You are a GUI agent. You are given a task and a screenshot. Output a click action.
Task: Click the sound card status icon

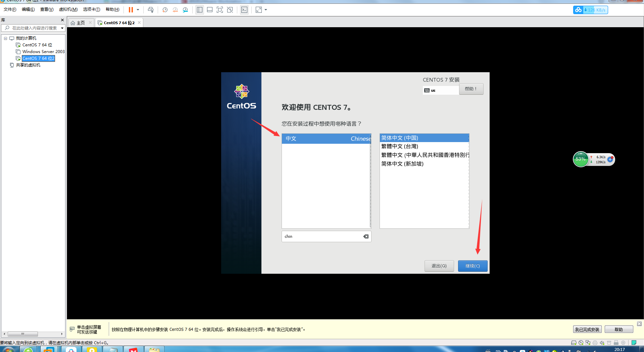tap(602, 343)
